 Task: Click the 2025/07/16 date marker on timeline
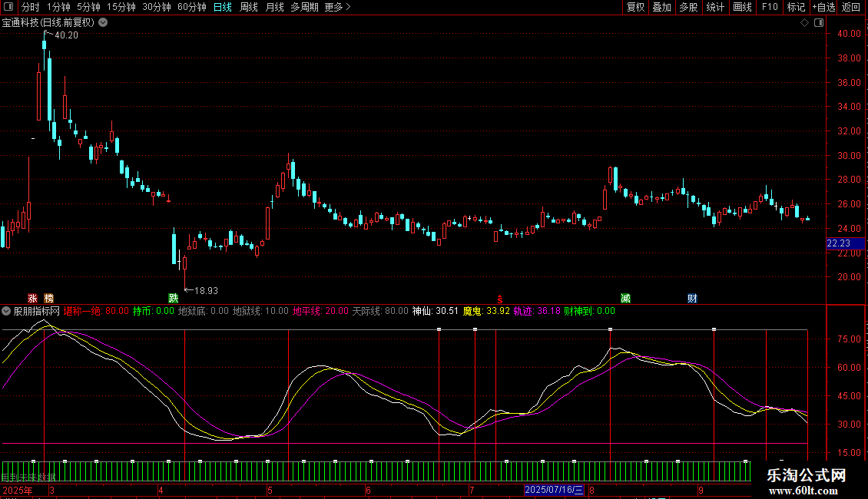[554, 490]
